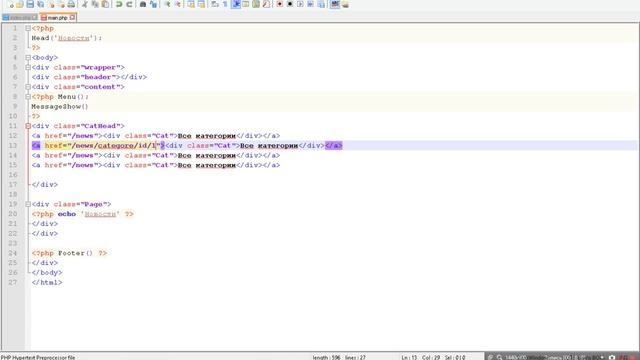
Task: Click 'Footer()' in the line 24 code
Action: 76,253
